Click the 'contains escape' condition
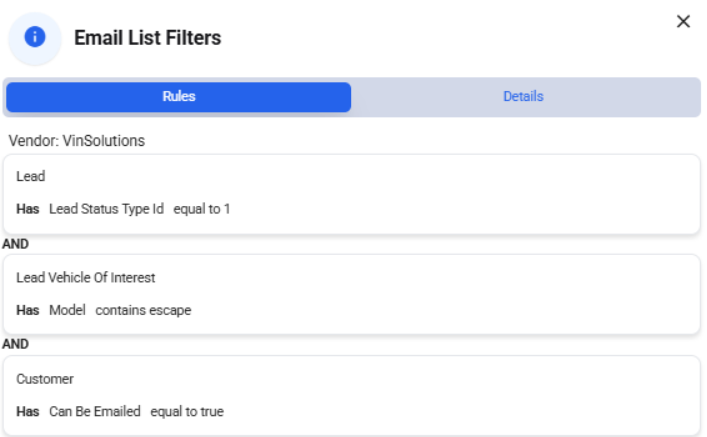This screenshot has width=707, height=437. point(143,310)
